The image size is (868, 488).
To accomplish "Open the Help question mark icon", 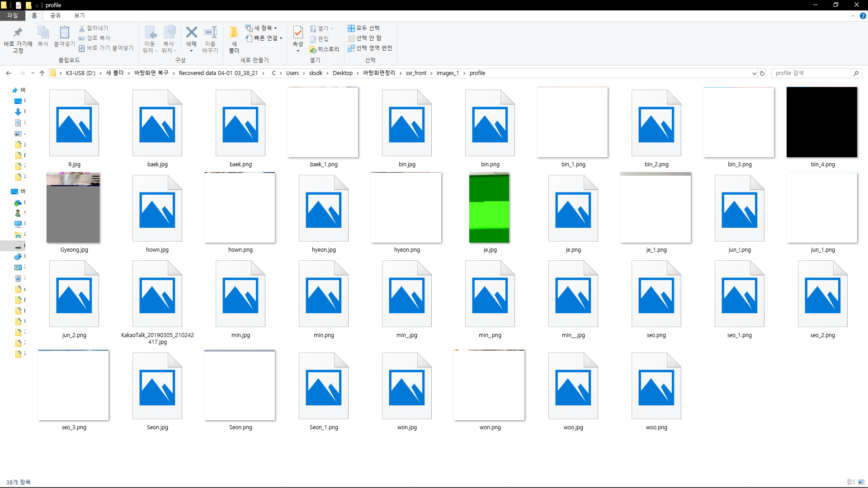I will (863, 16).
